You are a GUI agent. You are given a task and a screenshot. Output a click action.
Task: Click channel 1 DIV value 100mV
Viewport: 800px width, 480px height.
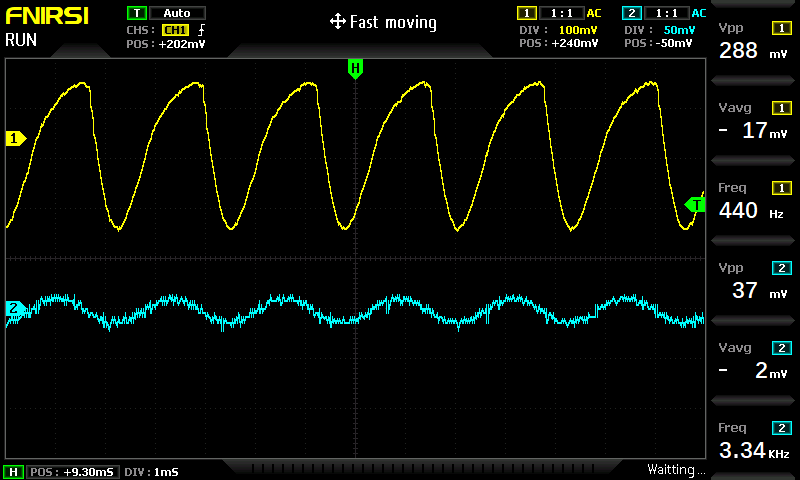(x=578, y=30)
